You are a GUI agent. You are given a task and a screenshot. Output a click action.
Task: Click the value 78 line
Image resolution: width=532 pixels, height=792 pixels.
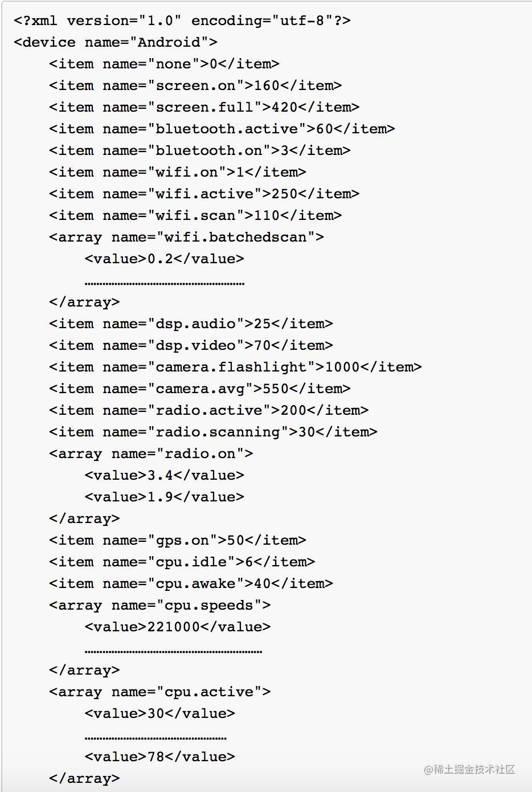tap(160, 757)
